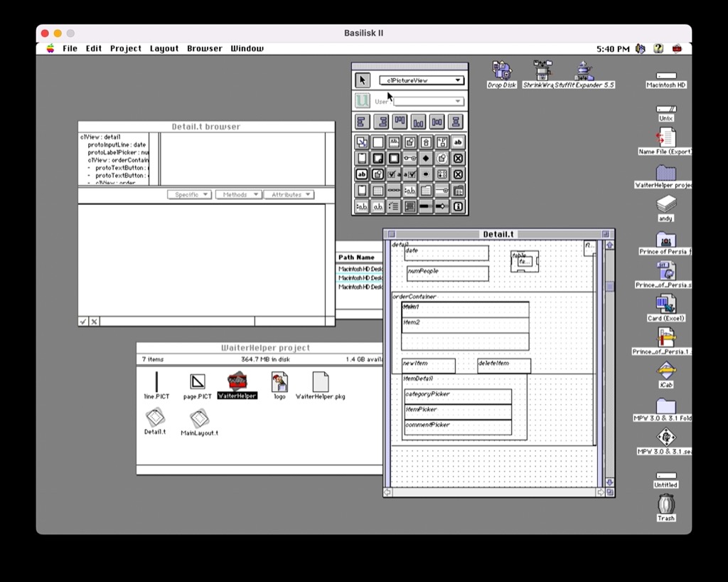The height and width of the screenshot is (582, 728).
Task: Open the MainLayout.t file icon
Action: pyautogui.click(x=199, y=419)
